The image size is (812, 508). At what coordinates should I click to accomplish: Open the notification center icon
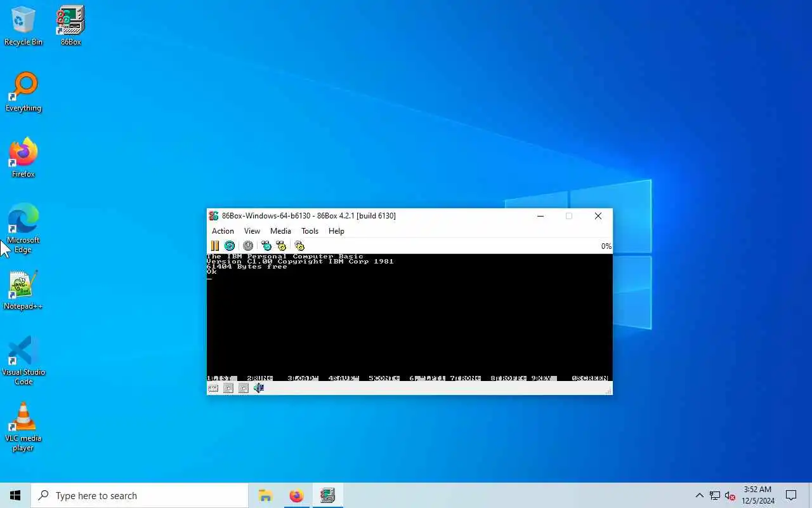(791, 495)
